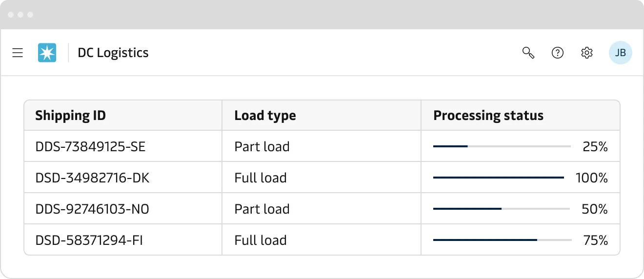Click the 25% processing progress bar
644x279 pixels.
click(502, 146)
